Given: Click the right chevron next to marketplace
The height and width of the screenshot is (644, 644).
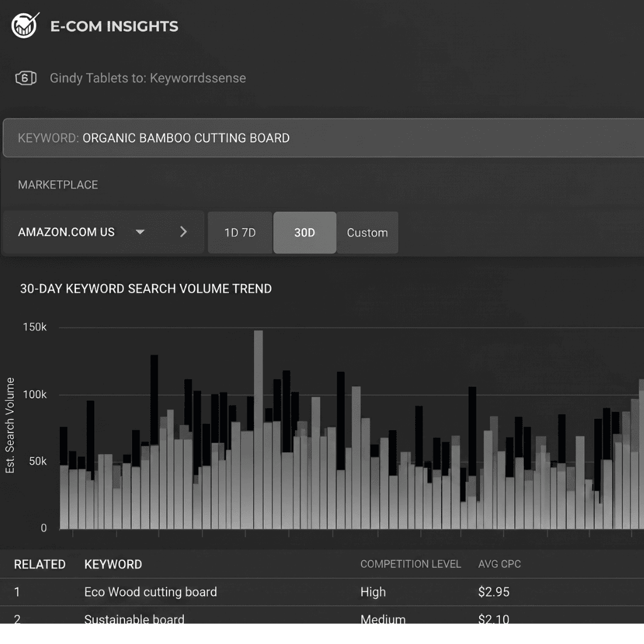Looking at the screenshot, I should (183, 232).
